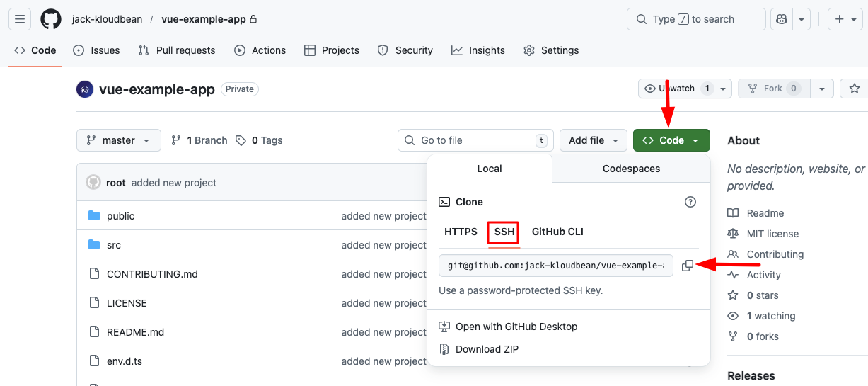Open the Add file dropdown
Screen dimensions: 868x386
click(594, 140)
